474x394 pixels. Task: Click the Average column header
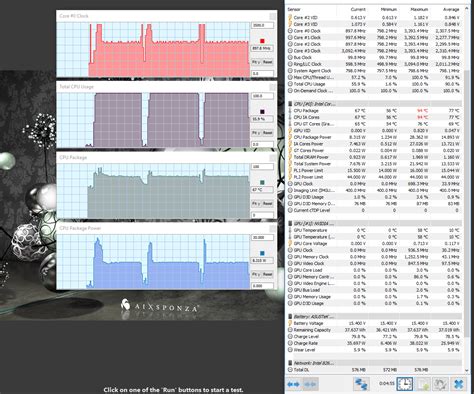coord(451,9)
